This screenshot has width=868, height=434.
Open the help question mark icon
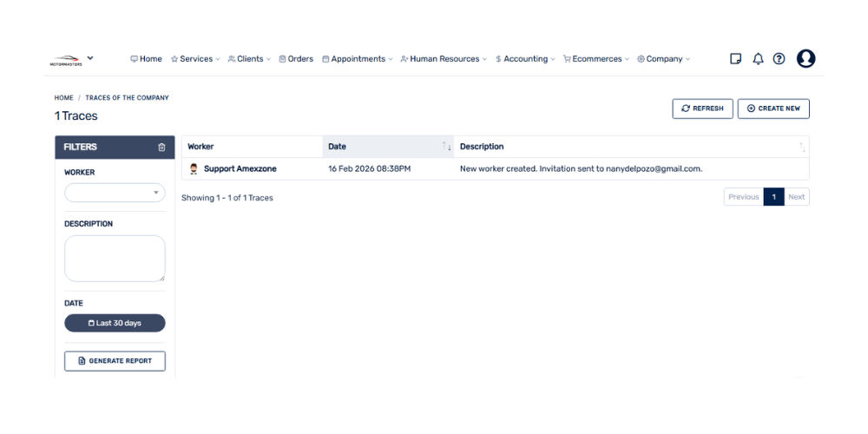[779, 59]
